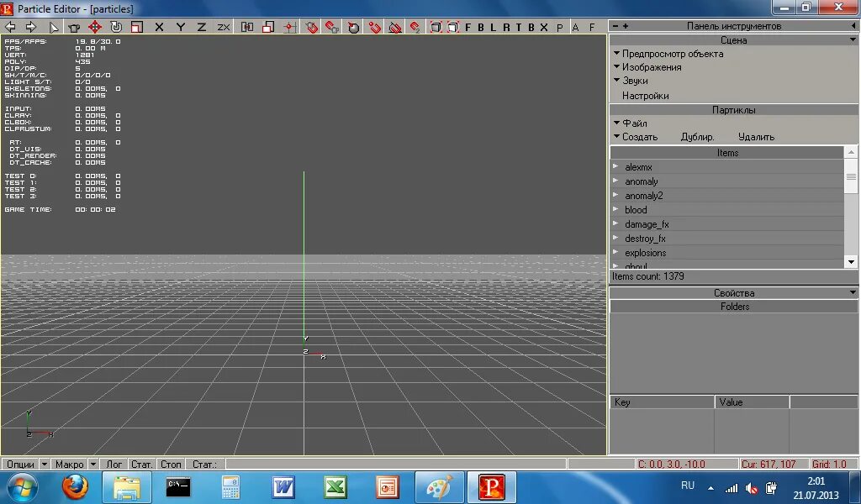Choose the Select cursor tool
The width and height of the screenshot is (861, 504).
coord(54,27)
